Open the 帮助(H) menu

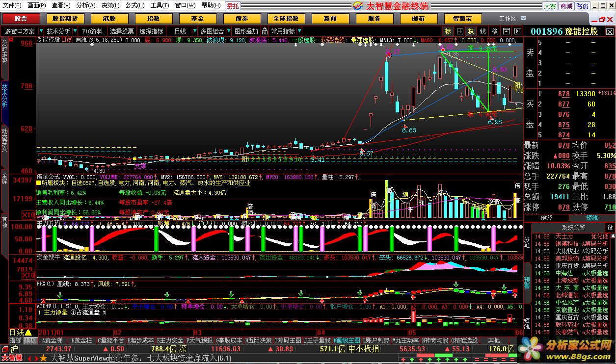pos(211,6)
